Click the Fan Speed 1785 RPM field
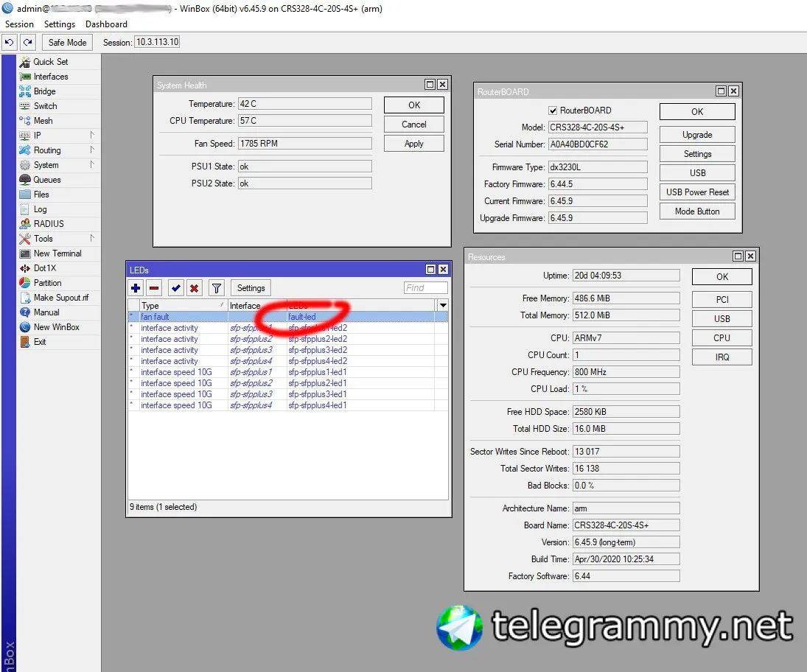This screenshot has width=807, height=672. (304, 144)
